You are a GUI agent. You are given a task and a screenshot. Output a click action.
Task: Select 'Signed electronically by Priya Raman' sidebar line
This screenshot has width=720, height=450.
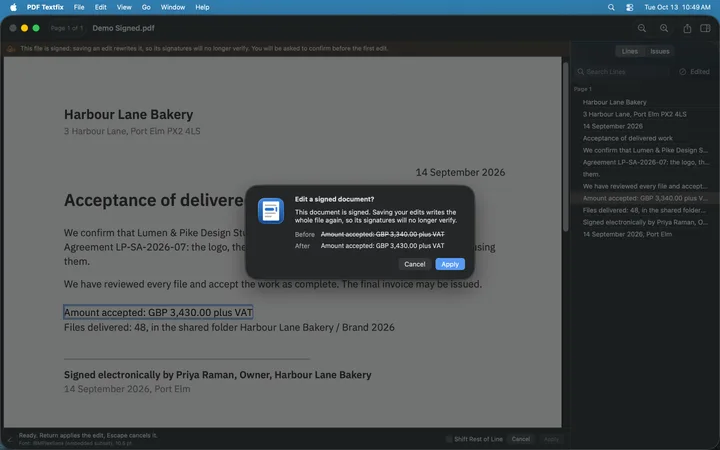(644, 222)
